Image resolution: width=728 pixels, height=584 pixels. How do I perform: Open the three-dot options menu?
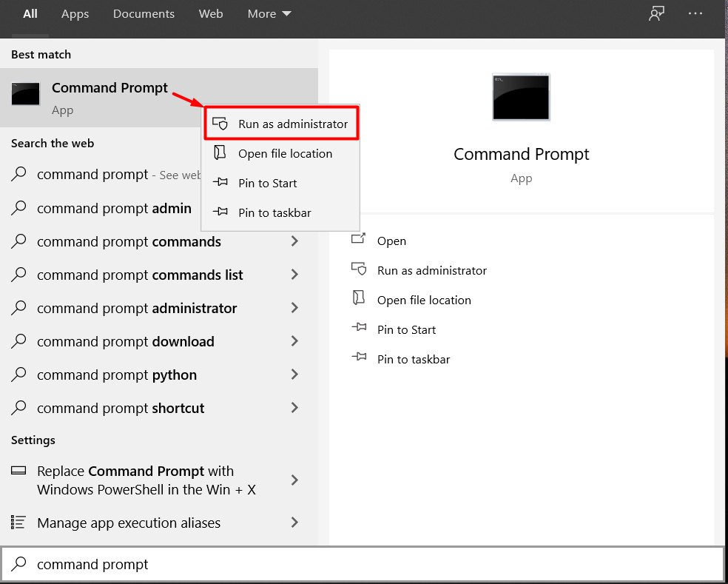[695, 14]
